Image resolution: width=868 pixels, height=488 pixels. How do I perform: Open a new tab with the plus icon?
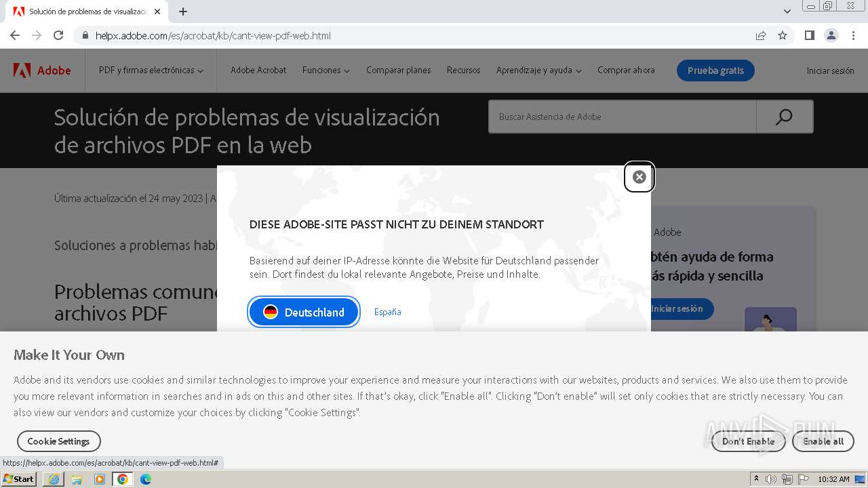pyautogui.click(x=183, y=12)
